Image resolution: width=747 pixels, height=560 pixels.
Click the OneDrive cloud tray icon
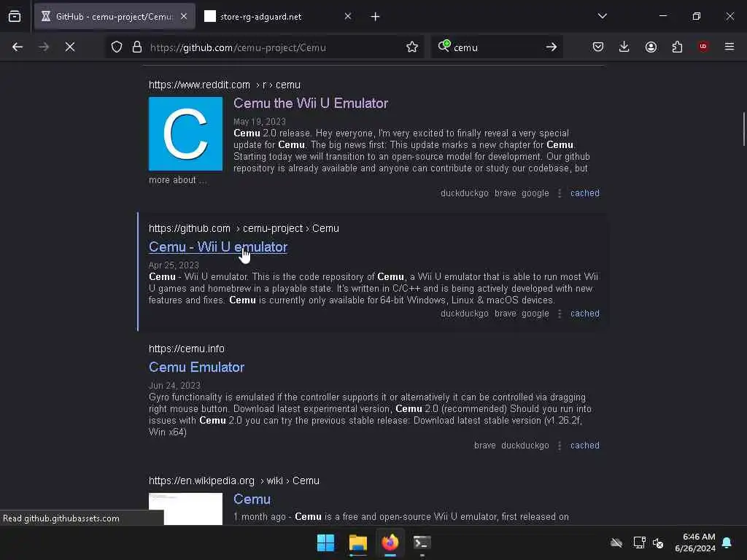(x=616, y=542)
